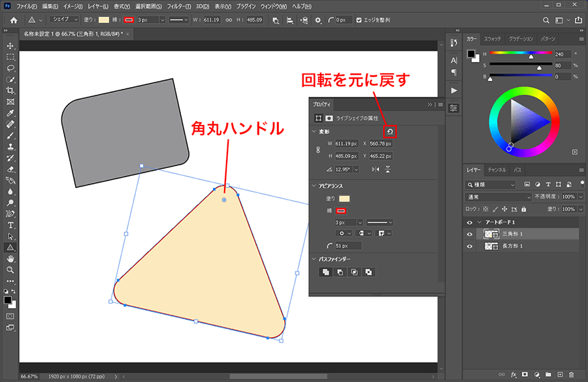This screenshot has height=382, width=588.
Task: Uncheck the エッジを整列 checkbox
Action: point(358,20)
